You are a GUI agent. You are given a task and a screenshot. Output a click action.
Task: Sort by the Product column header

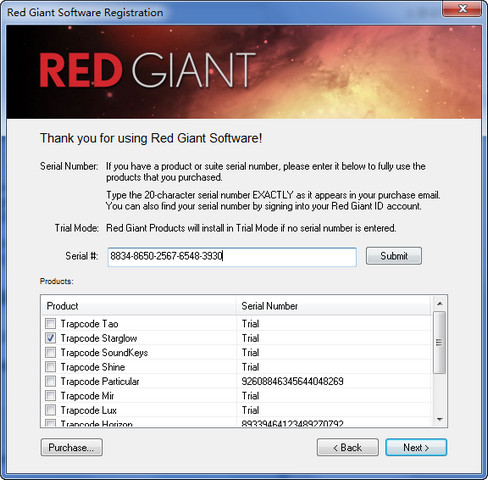click(x=138, y=306)
